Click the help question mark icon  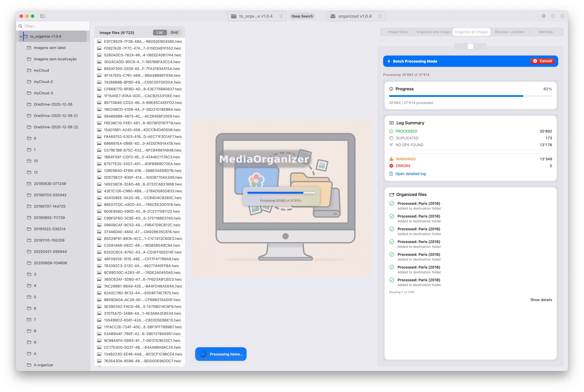pos(553,16)
